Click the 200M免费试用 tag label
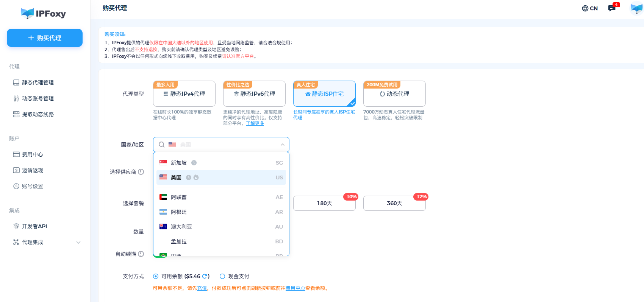Screen dimensions: 644x302 tap(382, 85)
